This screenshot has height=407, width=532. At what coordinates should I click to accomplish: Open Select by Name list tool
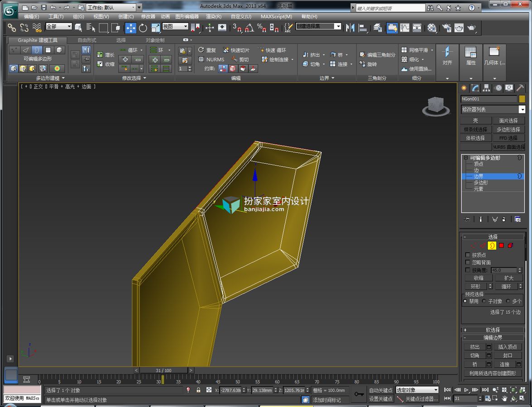pyautogui.click(x=91, y=28)
